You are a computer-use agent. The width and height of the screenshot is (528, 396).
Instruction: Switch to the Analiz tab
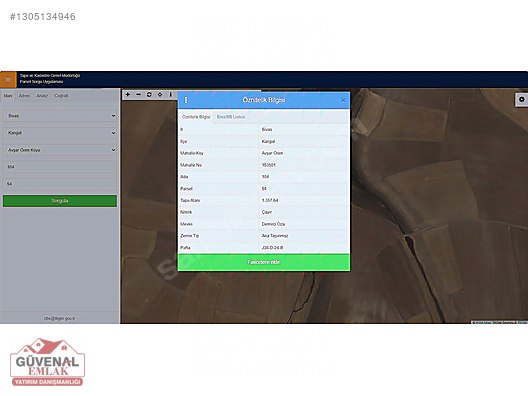42,96
